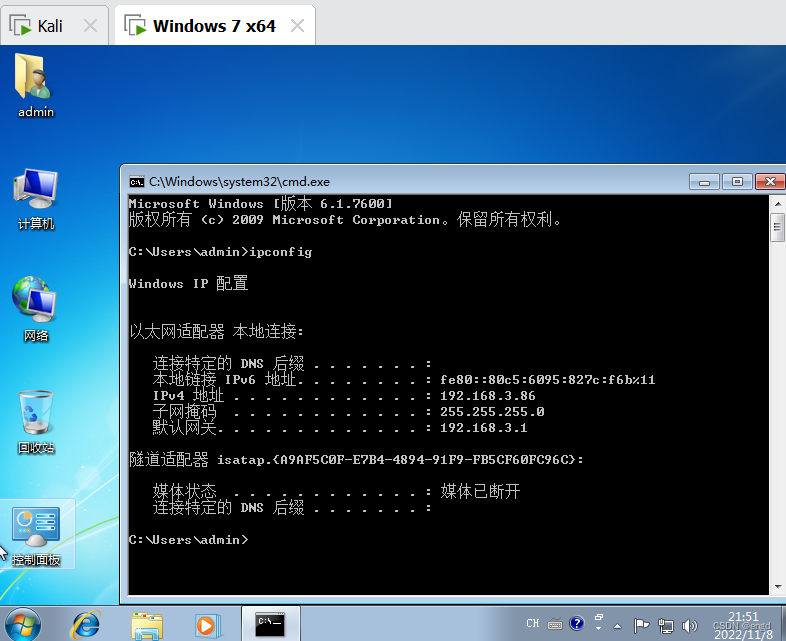Click the last C:\Users\admin> prompt
Screen dimensions: 786x641
188,540
